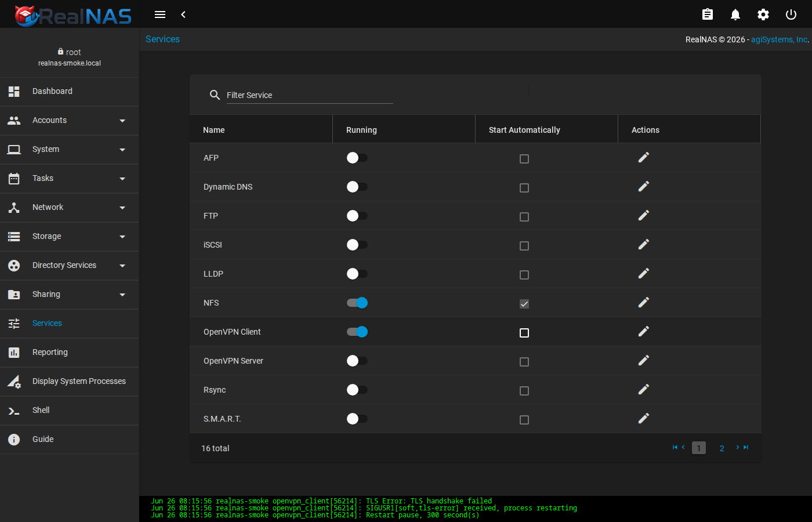The height and width of the screenshot is (522, 812).
Task: Toggle the hamburger sidebar menu icon
Action: pos(160,14)
